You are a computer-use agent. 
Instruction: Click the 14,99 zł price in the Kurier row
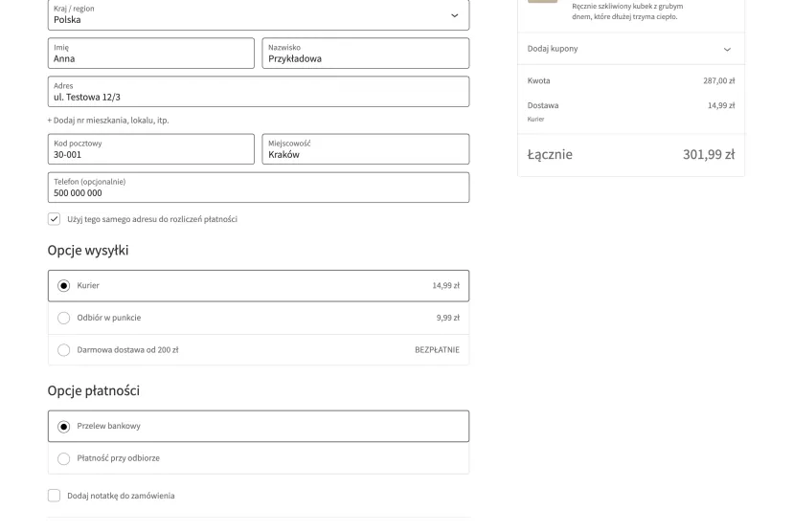pos(445,285)
